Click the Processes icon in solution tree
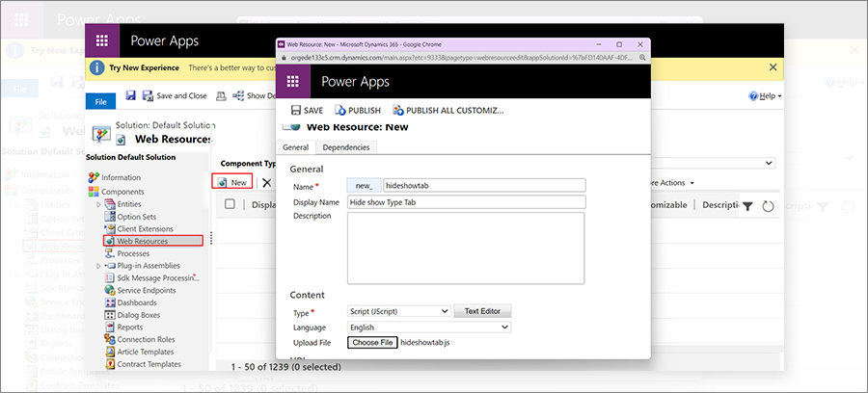868x393 pixels. pyautogui.click(x=110, y=253)
